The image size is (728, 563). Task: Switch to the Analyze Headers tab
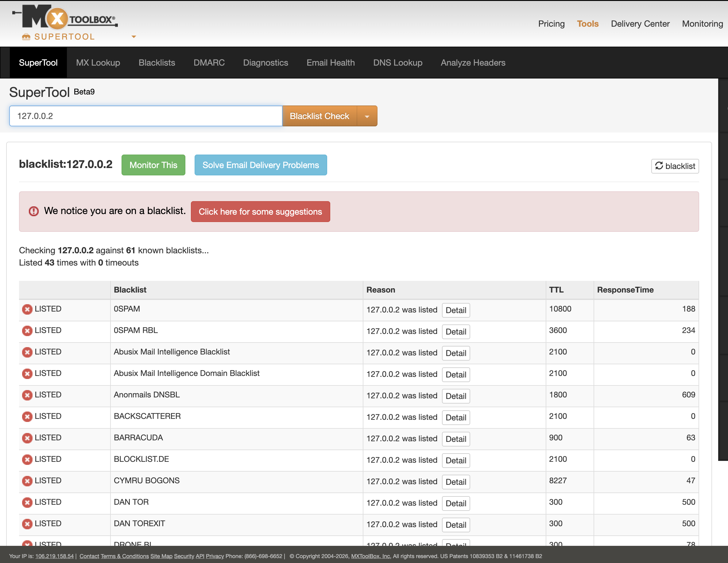click(473, 63)
